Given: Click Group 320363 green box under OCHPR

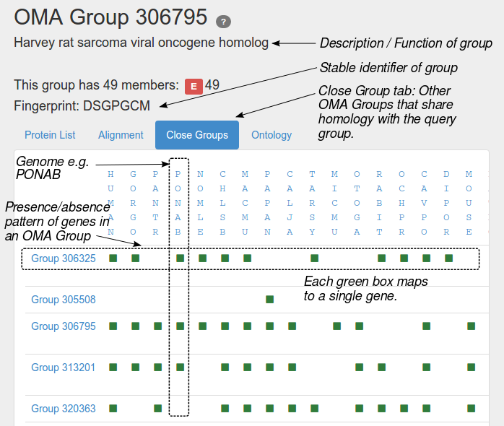Looking at the screenshot, I should click(x=404, y=409).
